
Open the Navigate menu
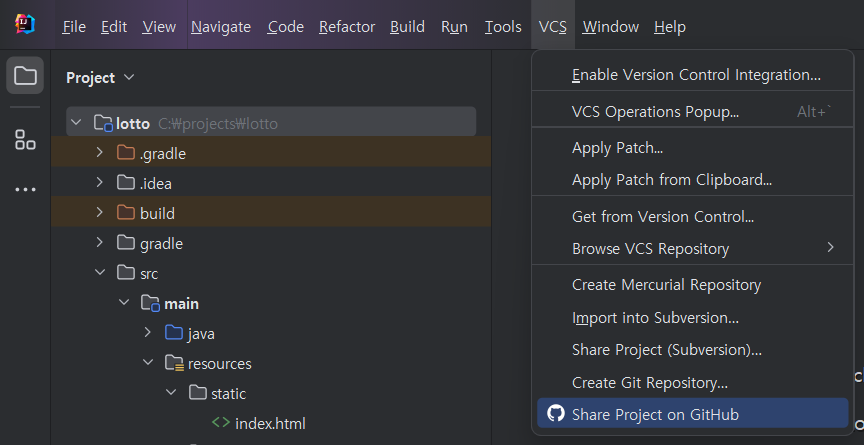(221, 26)
